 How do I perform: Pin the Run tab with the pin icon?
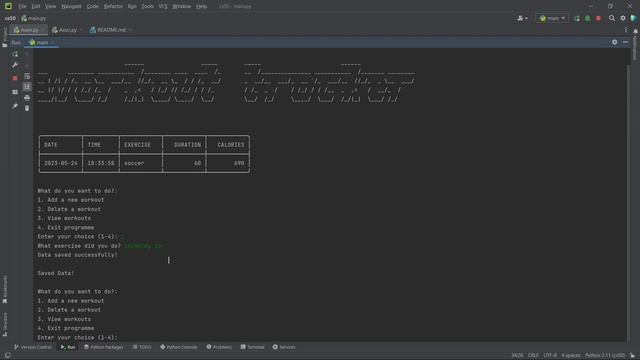coord(15,106)
